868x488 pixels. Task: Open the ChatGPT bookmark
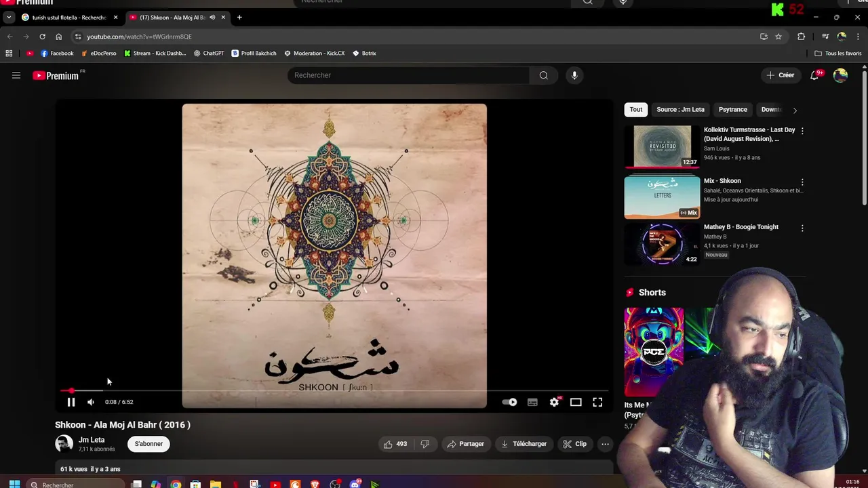tap(209, 54)
